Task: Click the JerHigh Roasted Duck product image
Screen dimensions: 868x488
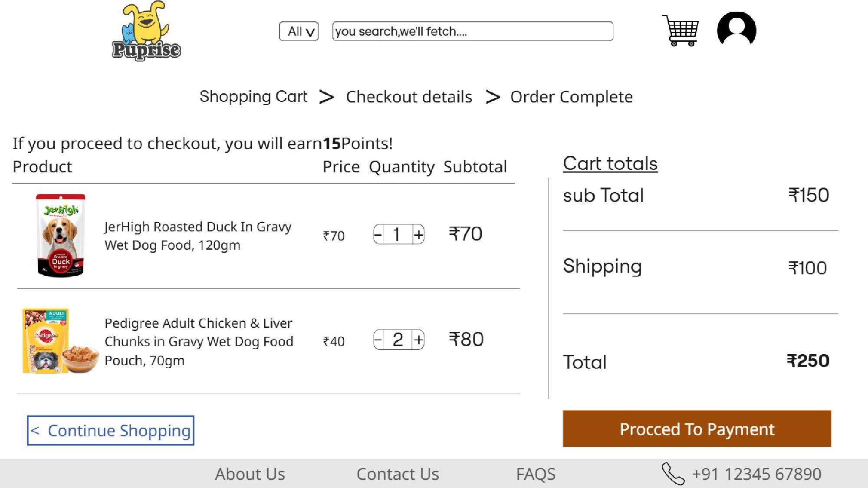Action: (61, 235)
